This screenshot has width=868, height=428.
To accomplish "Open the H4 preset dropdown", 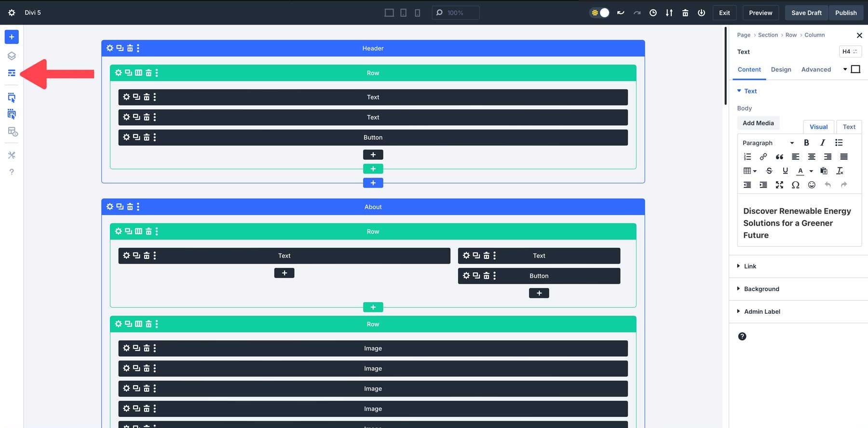I will click(x=850, y=52).
